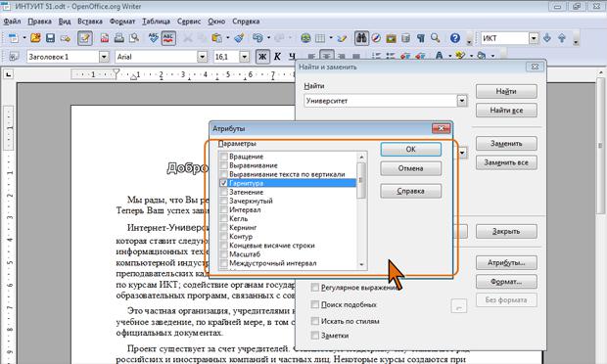
Task: Click the Document as E-mail icon
Action: [65, 38]
